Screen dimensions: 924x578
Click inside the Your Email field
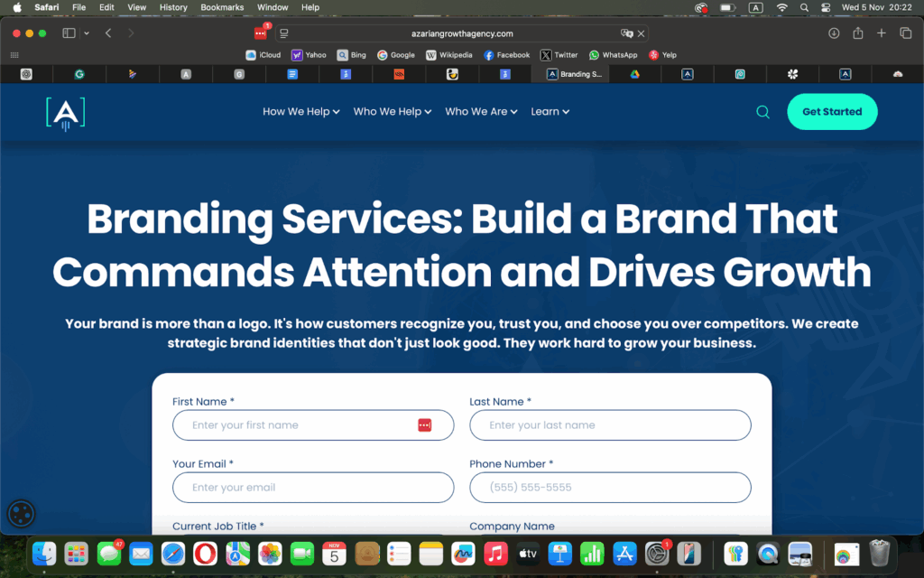point(313,487)
